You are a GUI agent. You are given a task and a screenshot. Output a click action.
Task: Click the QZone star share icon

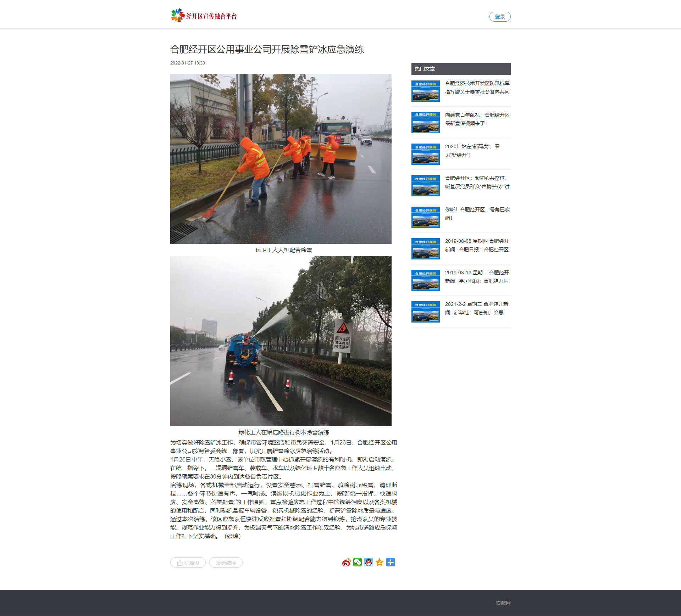click(x=380, y=562)
